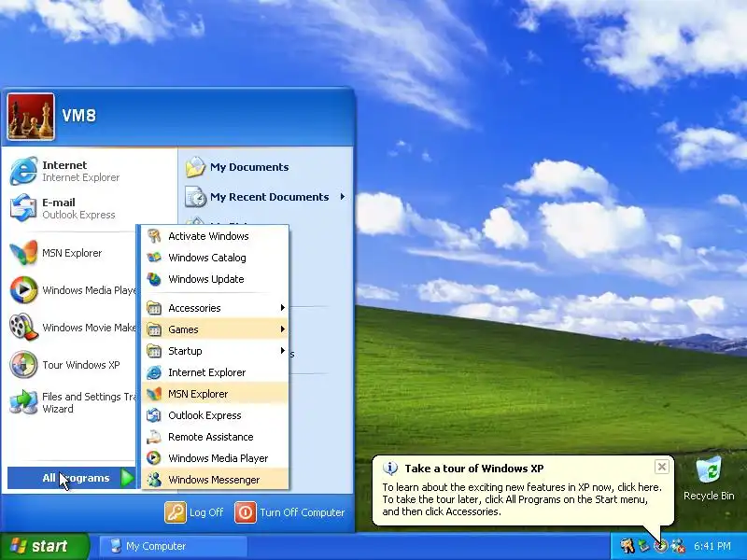Click the VM8 user name text

pyautogui.click(x=79, y=115)
